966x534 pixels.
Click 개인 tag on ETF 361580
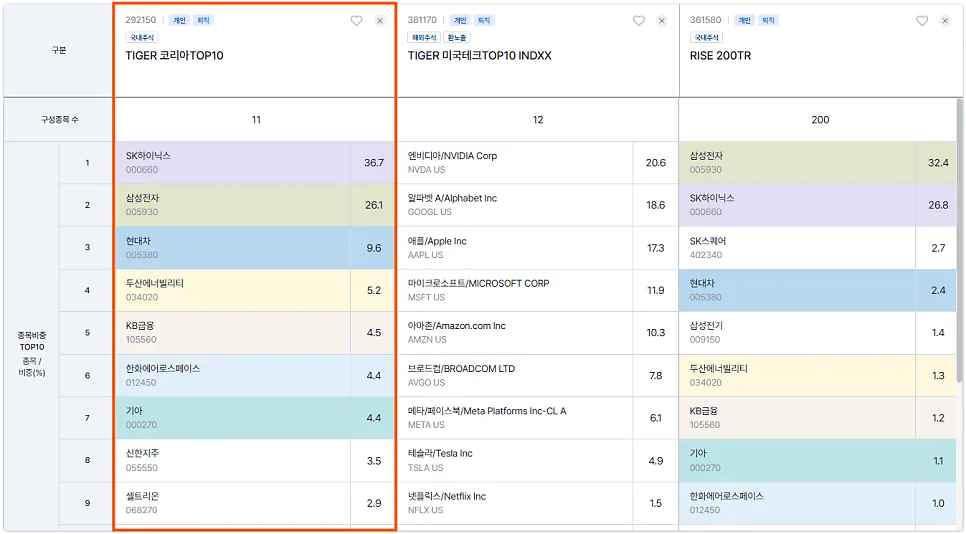744,20
